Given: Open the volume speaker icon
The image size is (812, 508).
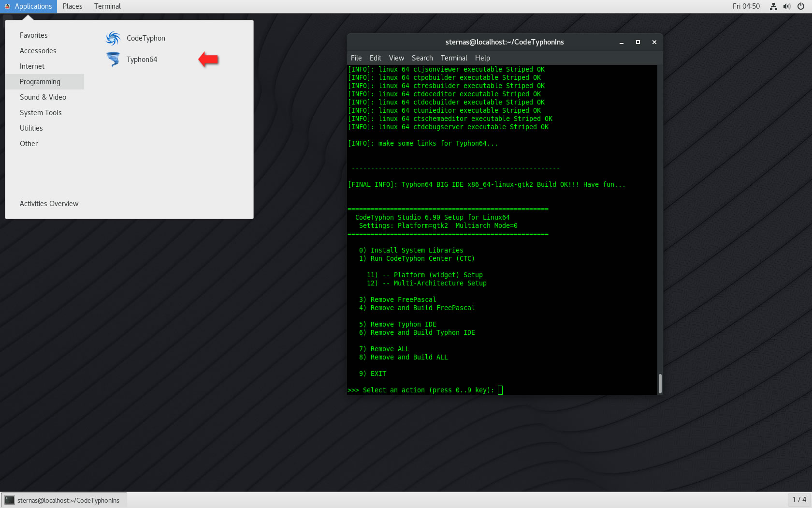Looking at the screenshot, I should tap(787, 6).
